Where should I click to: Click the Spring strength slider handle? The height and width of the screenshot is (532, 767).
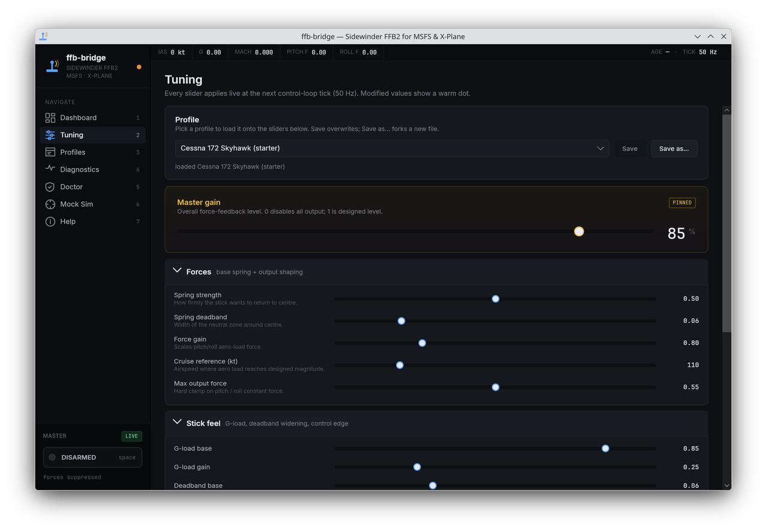coord(496,298)
